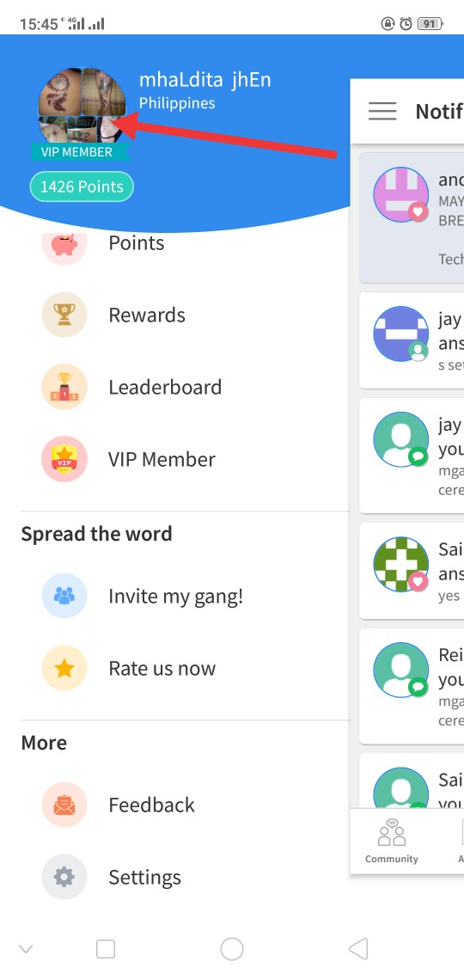Tap the pink piggy bank Points icon

coord(64,243)
